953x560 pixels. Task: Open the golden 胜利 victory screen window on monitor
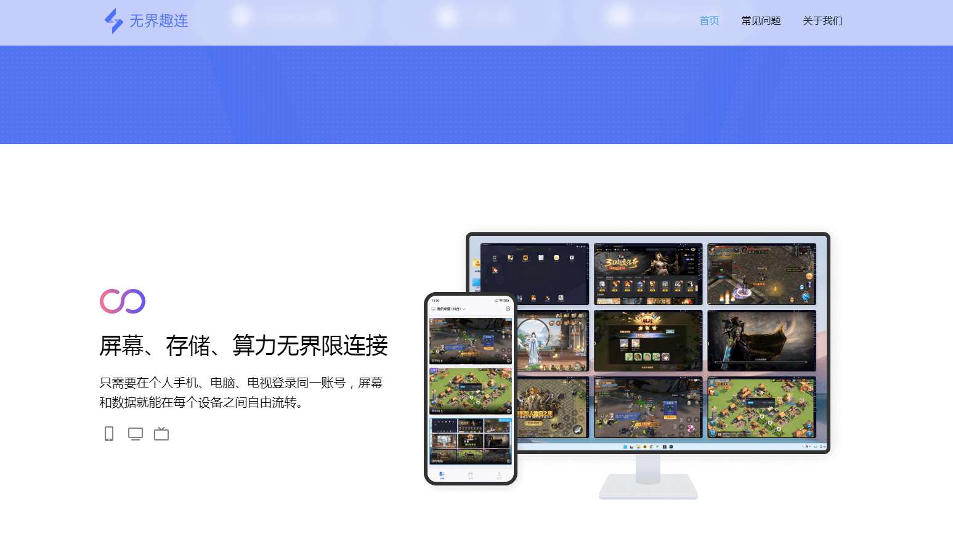(x=648, y=341)
